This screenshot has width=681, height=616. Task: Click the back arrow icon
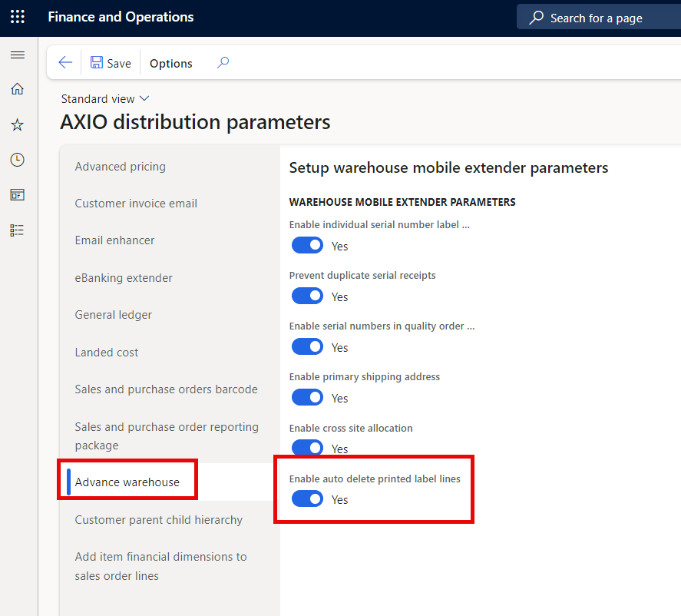coord(65,63)
